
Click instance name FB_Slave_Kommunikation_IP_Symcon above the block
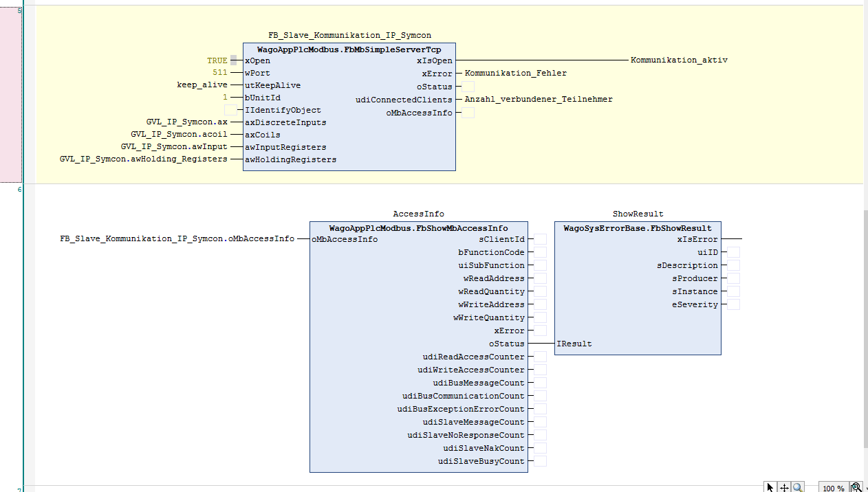pyautogui.click(x=349, y=35)
